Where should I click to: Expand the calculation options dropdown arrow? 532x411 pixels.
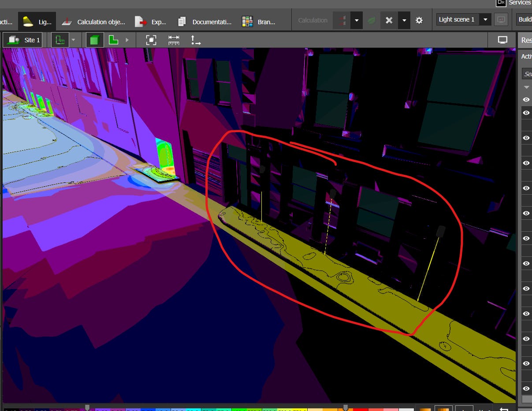click(357, 20)
